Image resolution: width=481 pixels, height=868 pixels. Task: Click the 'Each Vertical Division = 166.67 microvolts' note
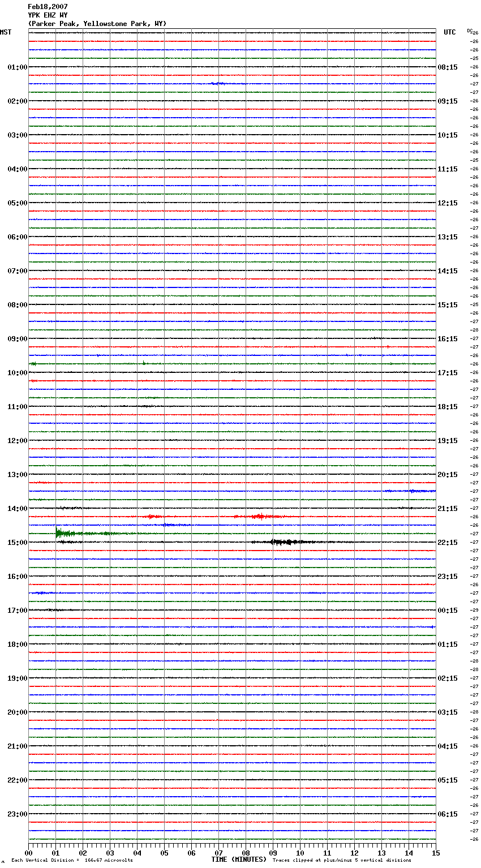coord(72,861)
